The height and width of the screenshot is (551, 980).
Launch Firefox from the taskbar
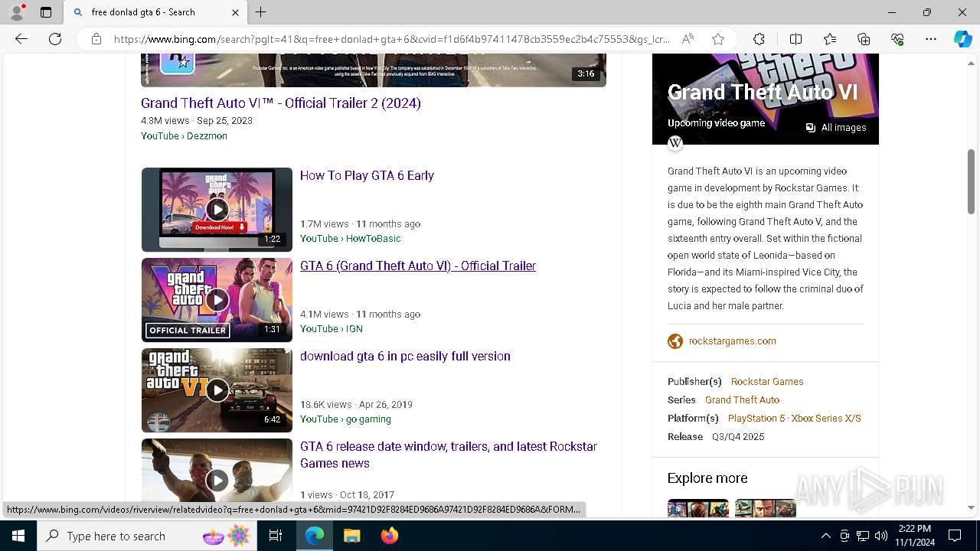click(x=390, y=536)
